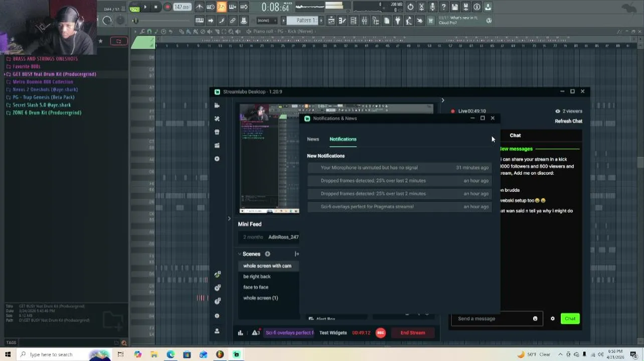Click the green Chat send button

click(x=570, y=319)
